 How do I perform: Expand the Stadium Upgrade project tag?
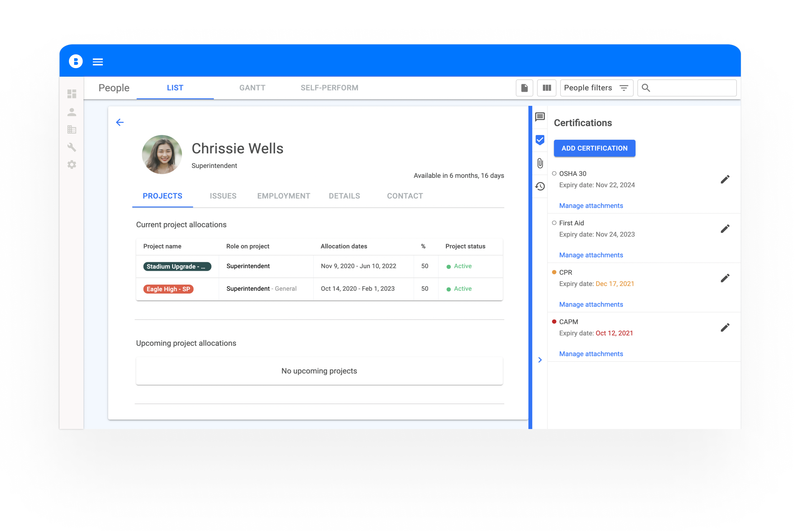click(177, 266)
